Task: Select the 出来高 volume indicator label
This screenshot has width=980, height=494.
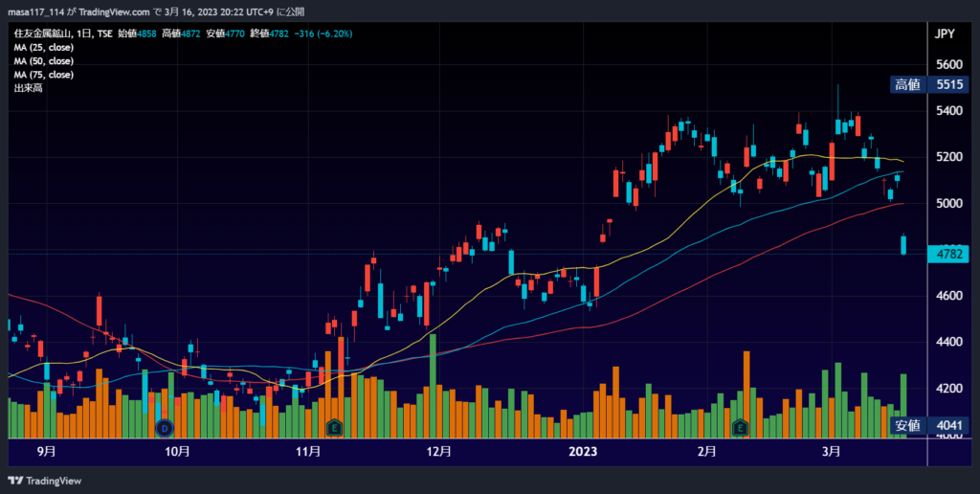Action: [x=28, y=88]
